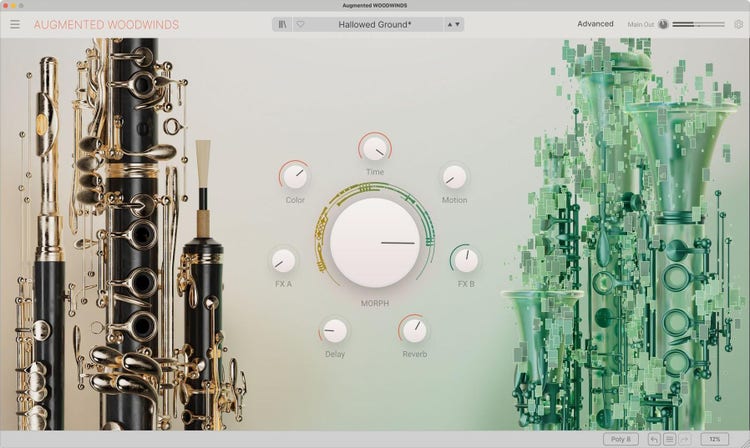
Task: Click the large MORPH knob
Action: tap(375, 242)
